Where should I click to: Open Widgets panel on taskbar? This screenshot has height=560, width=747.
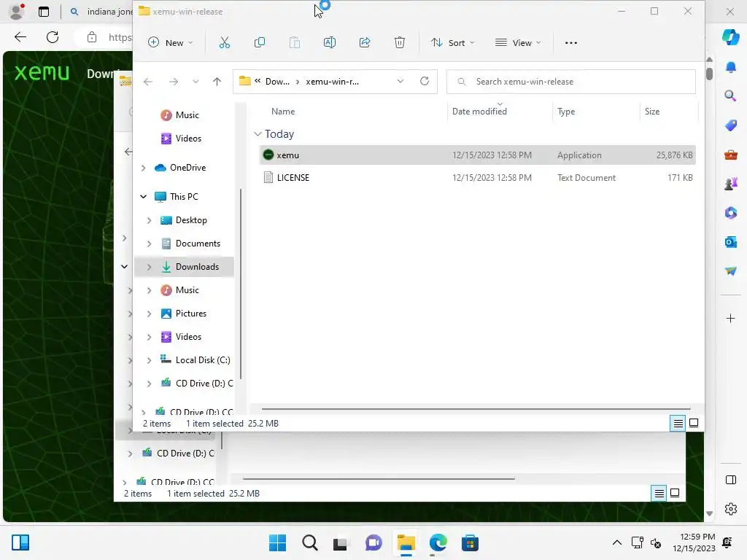pyautogui.click(x=20, y=542)
